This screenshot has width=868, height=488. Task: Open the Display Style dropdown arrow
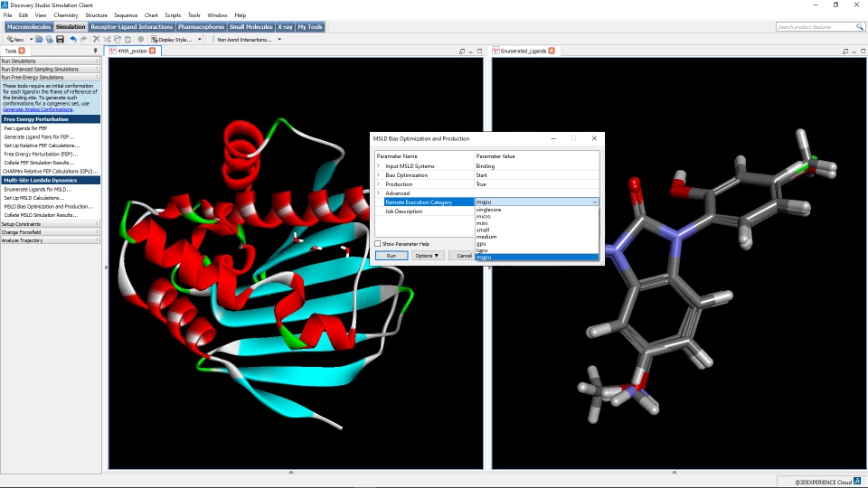point(199,39)
